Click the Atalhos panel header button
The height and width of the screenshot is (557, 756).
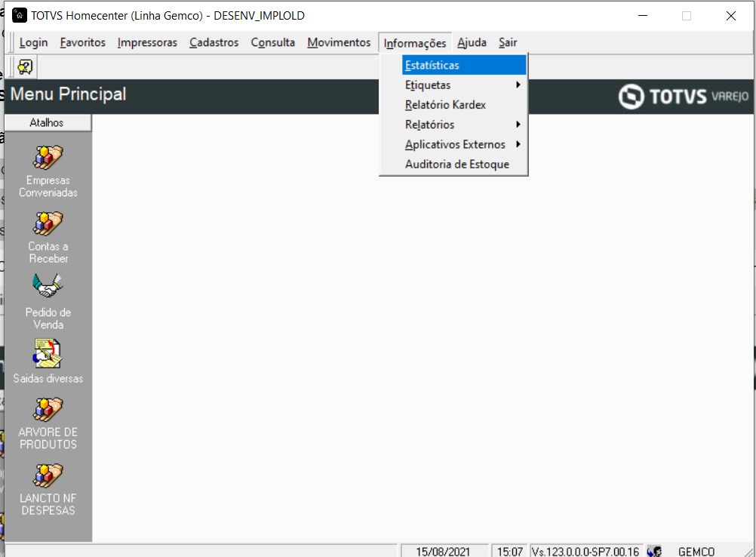48,122
